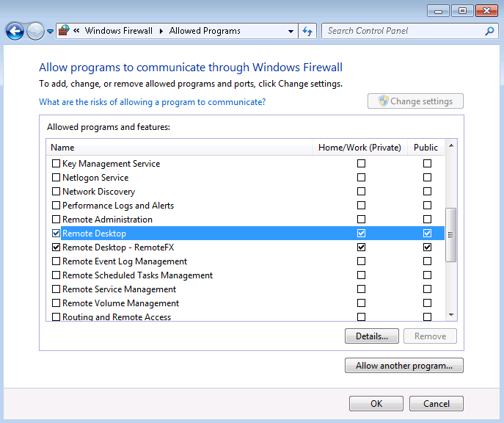504x423 pixels.
Task: Select the Key Management Service row text
Action: click(x=112, y=164)
